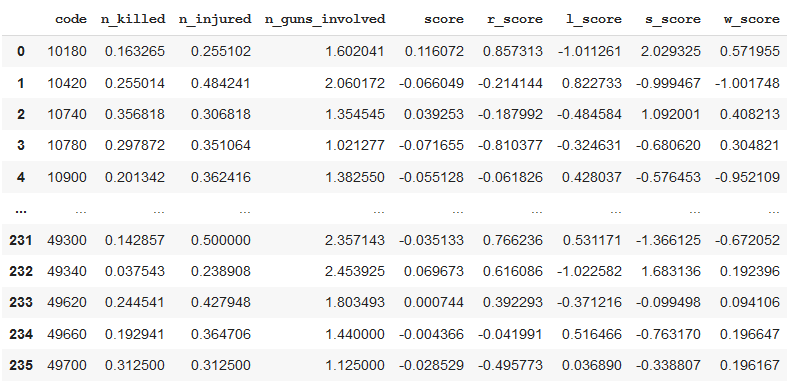
Task: Click the 'r_score' column header
Action: 515,19
